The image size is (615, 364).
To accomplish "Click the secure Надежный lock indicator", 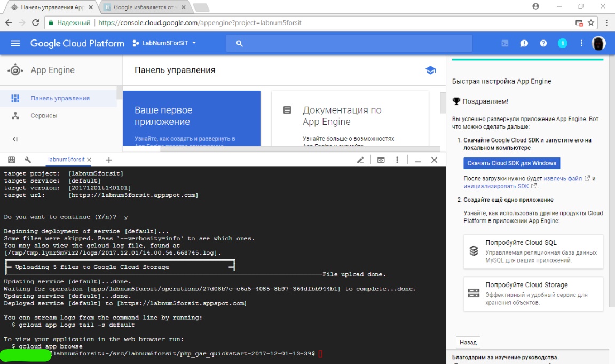I will (69, 23).
